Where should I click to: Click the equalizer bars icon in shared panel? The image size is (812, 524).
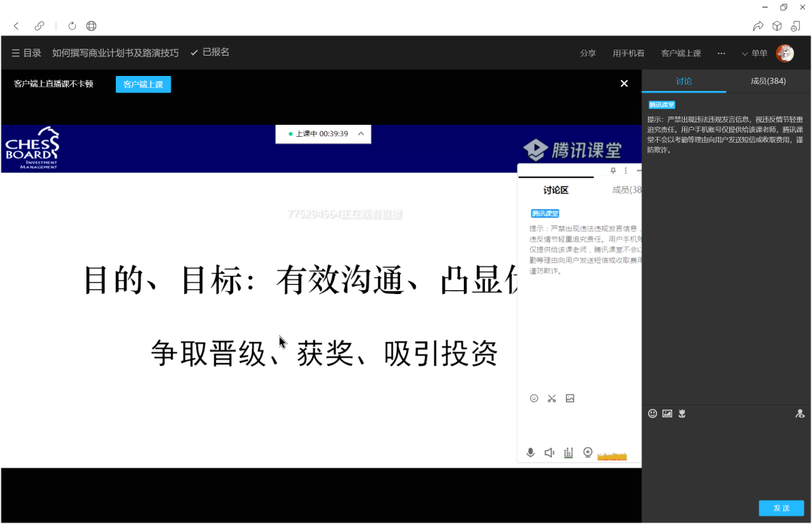tap(568, 453)
